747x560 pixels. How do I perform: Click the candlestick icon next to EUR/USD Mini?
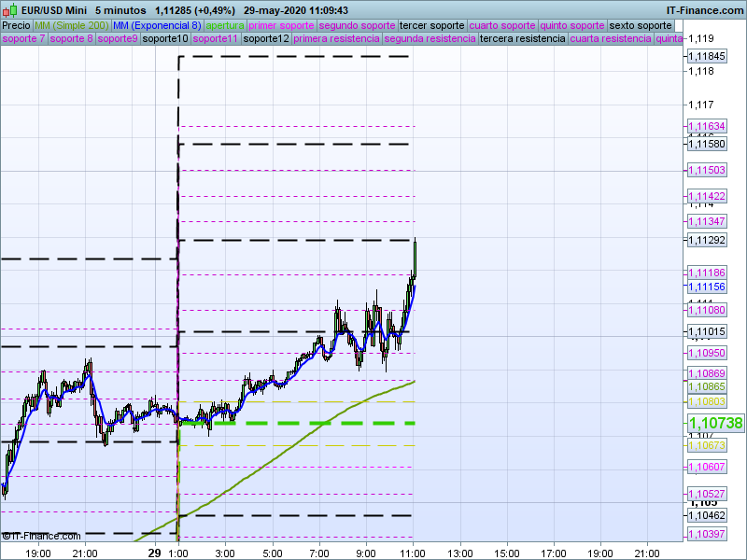pos(10,10)
